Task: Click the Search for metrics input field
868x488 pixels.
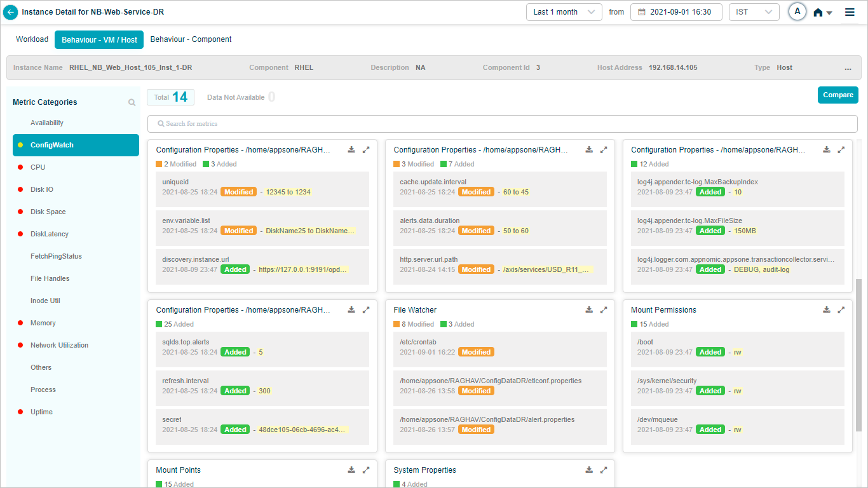Action: tap(502, 123)
